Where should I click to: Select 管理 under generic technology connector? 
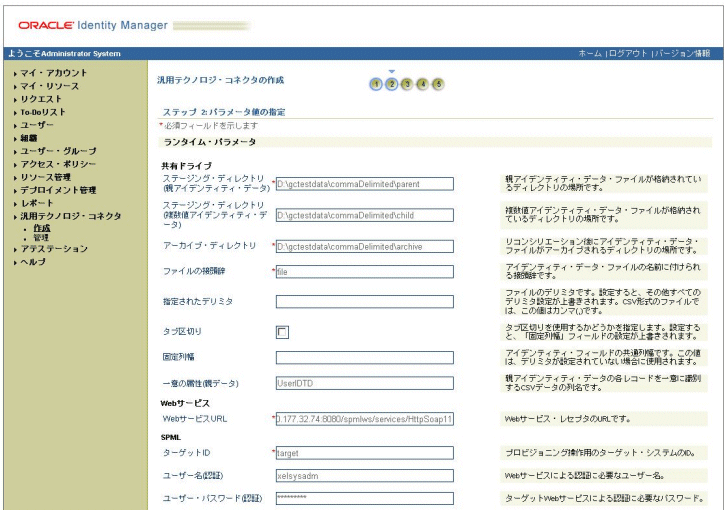tap(41, 238)
